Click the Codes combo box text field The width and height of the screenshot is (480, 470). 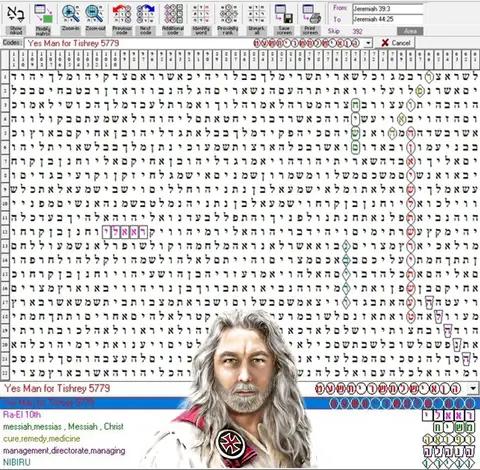[x=195, y=43]
